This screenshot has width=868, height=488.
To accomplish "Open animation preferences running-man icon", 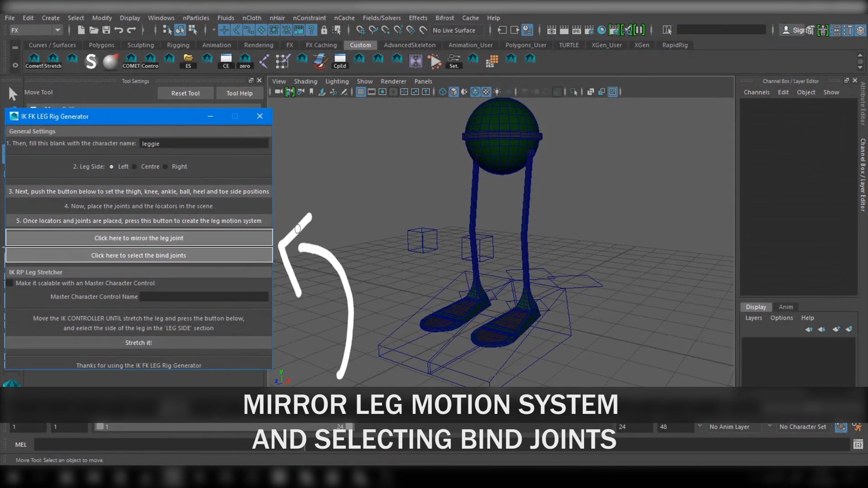I will pyautogui.click(x=857, y=427).
